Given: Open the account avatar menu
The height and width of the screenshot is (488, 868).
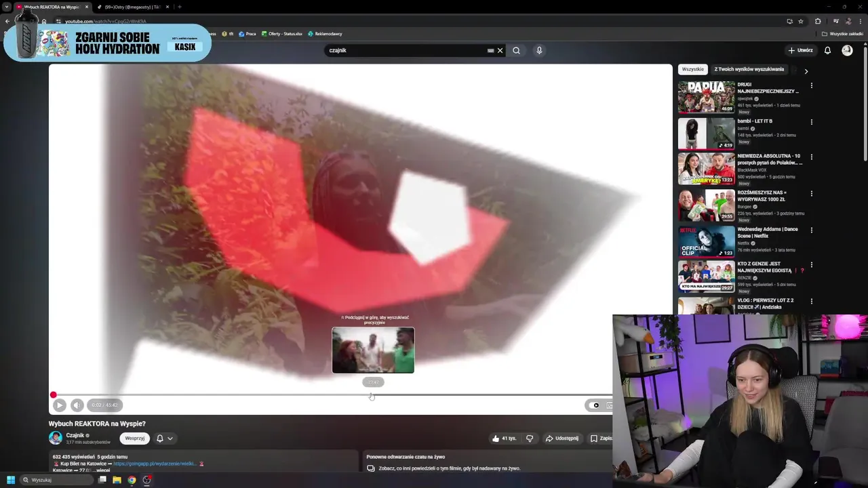Looking at the screenshot, I should pyautogui.click(x=847, y=50).
